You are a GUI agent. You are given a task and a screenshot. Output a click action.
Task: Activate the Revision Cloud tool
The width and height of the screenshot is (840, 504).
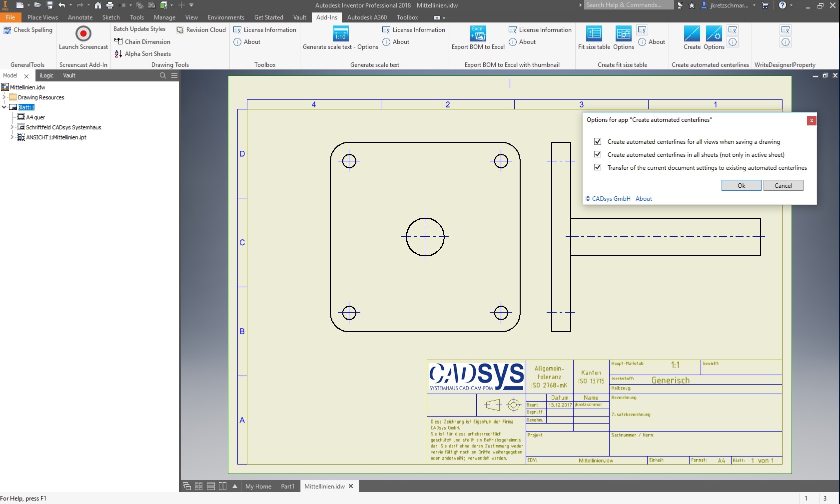point(201,30)
